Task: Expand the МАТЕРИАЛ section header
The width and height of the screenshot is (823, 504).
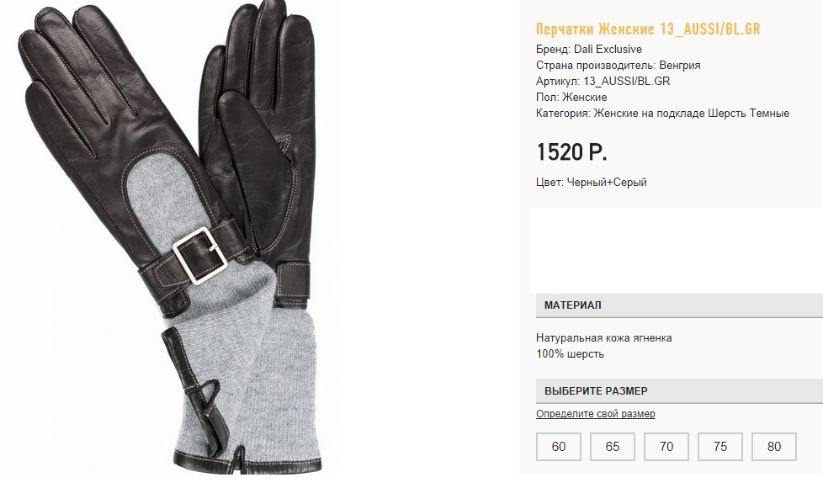Action: pyautogui.click(x=679, y=305)
